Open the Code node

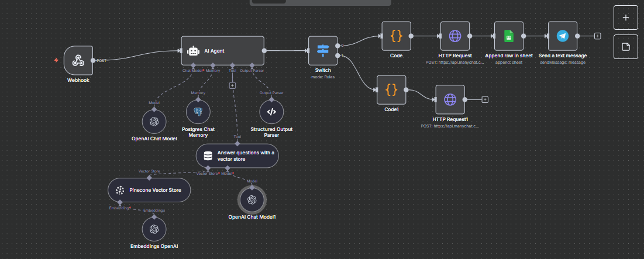pos(397,36)
